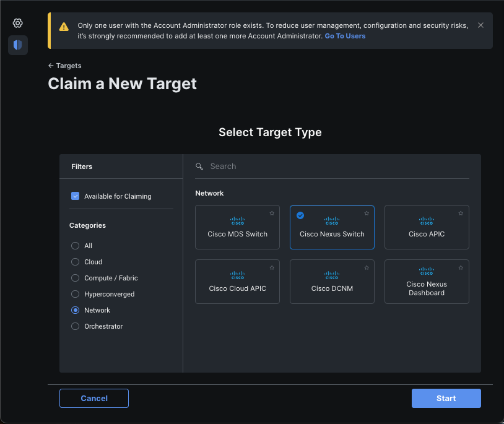Screen dimensions: 504x424
Task: Select the Cisco DCNM label
Action: 332,288
